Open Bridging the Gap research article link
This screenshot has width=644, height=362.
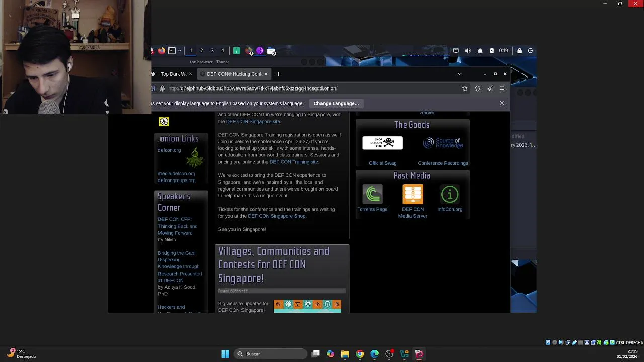click(x=180, y=266)
